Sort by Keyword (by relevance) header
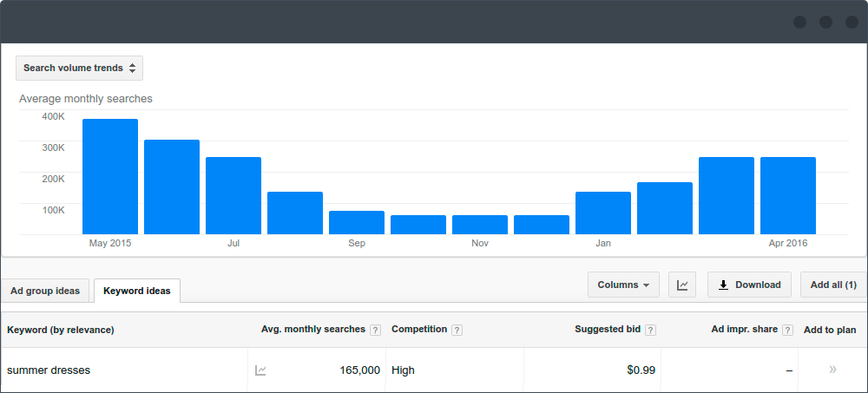The width and height of the screenshot is (868, 393). point(61,330)
